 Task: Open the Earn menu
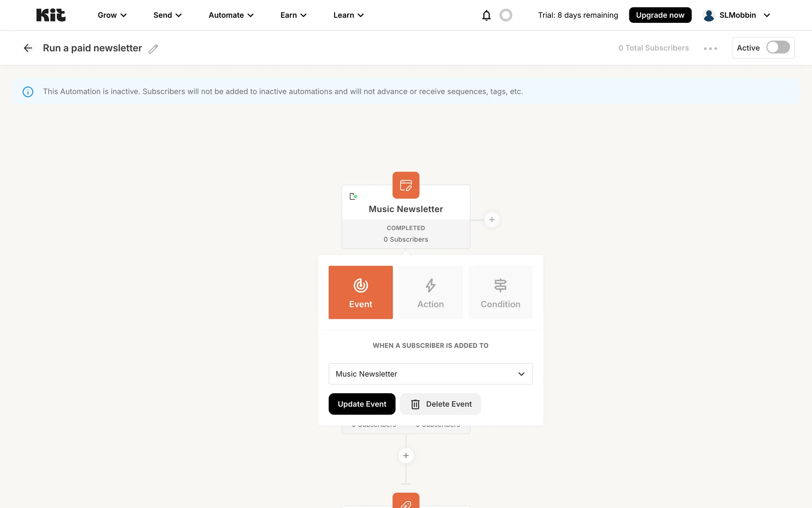click(x=293, y=15)
